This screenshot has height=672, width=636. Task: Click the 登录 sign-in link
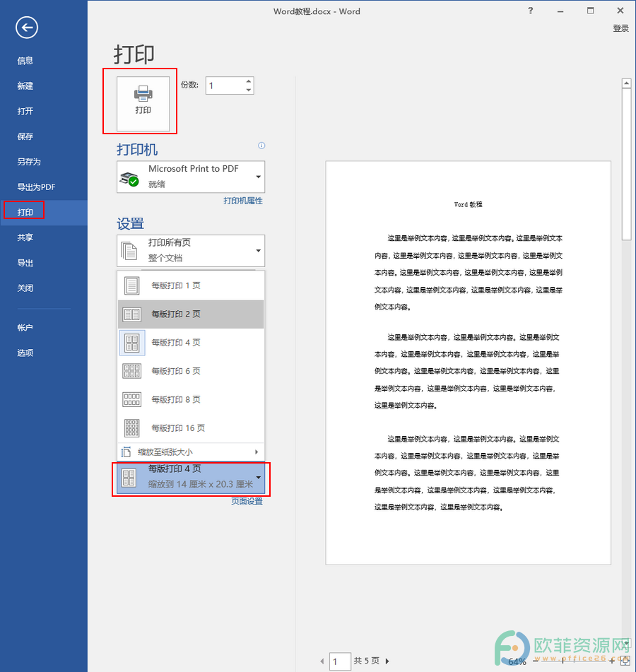(620, 28)
